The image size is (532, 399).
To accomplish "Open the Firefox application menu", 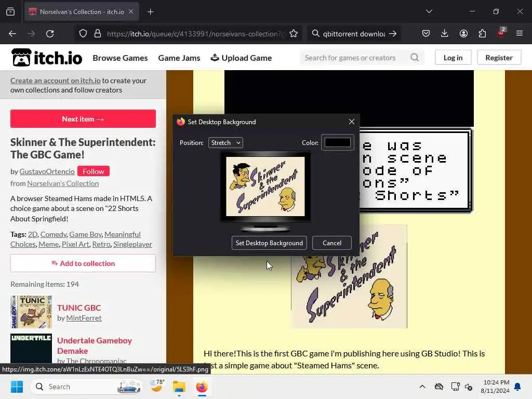I will click(520, 33).
